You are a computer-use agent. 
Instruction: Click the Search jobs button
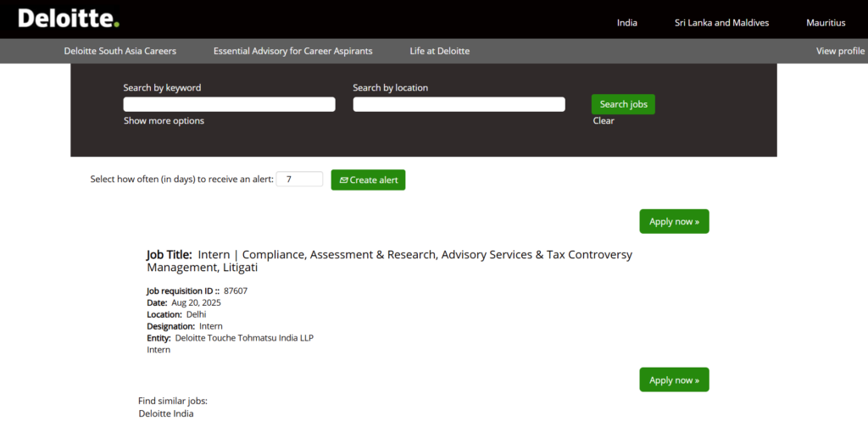click(x=623, y=104)
